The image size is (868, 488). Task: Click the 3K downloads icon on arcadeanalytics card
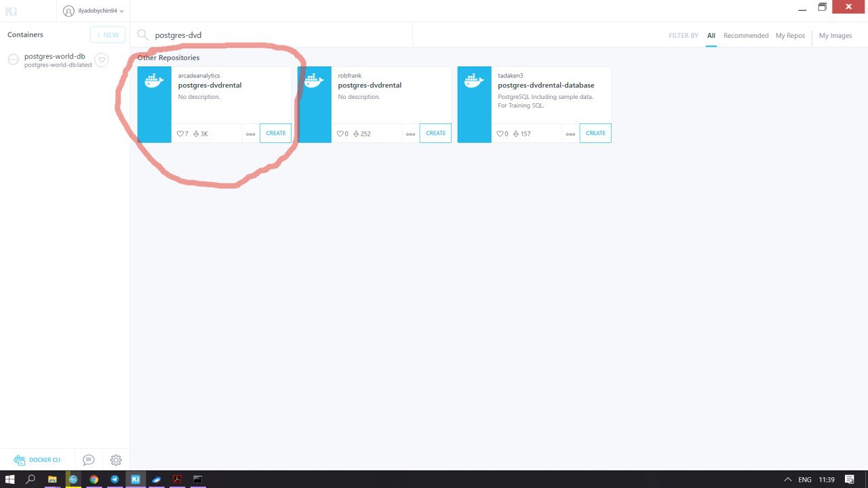point(196,134)
